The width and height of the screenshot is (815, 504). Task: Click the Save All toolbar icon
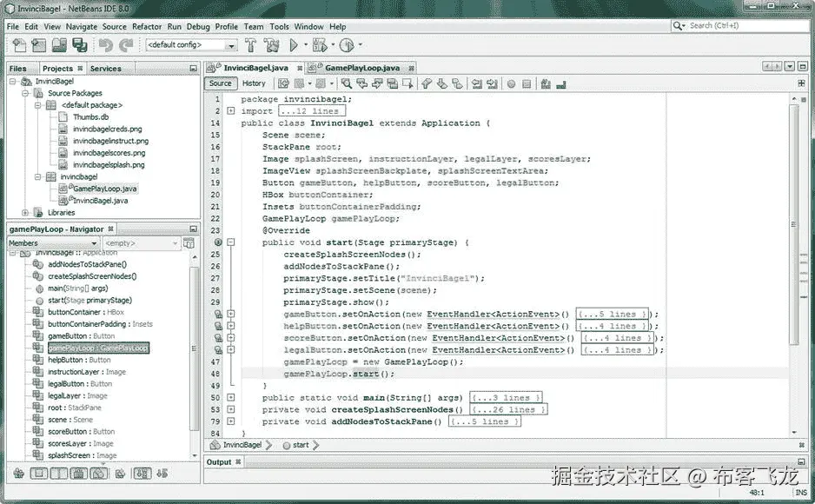click(80, 46)
